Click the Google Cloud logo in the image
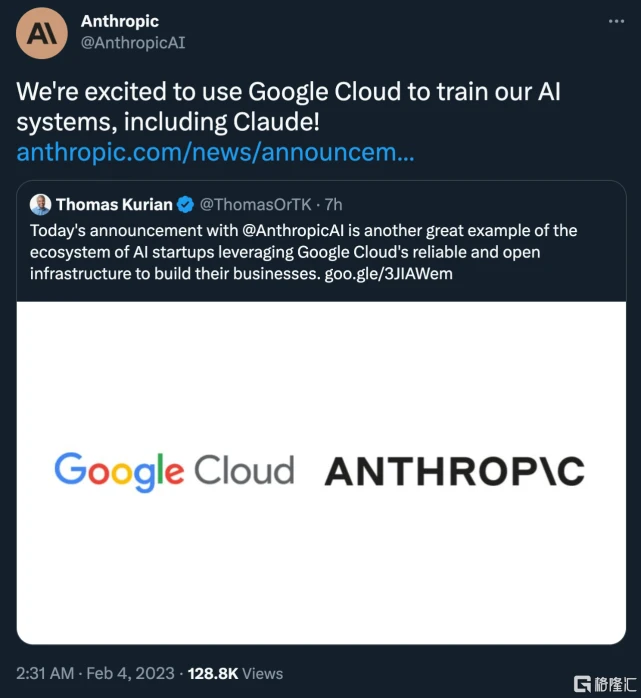 tap(174, 470)
